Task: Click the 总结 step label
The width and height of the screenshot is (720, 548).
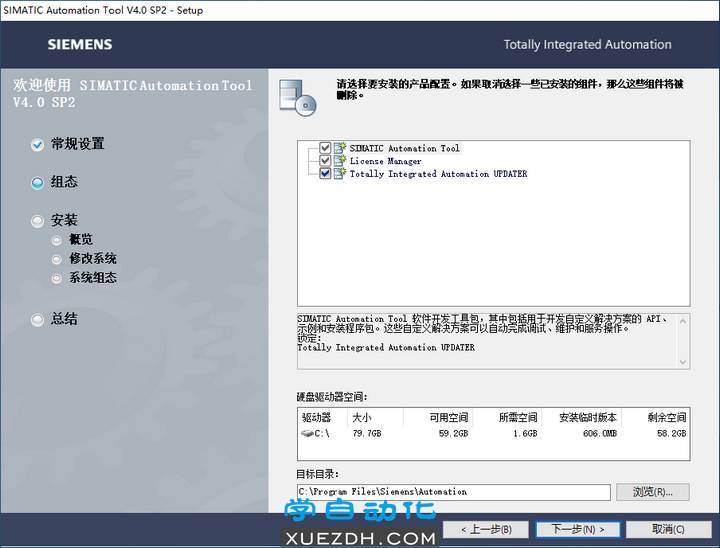Action: (x=64, y=318)
